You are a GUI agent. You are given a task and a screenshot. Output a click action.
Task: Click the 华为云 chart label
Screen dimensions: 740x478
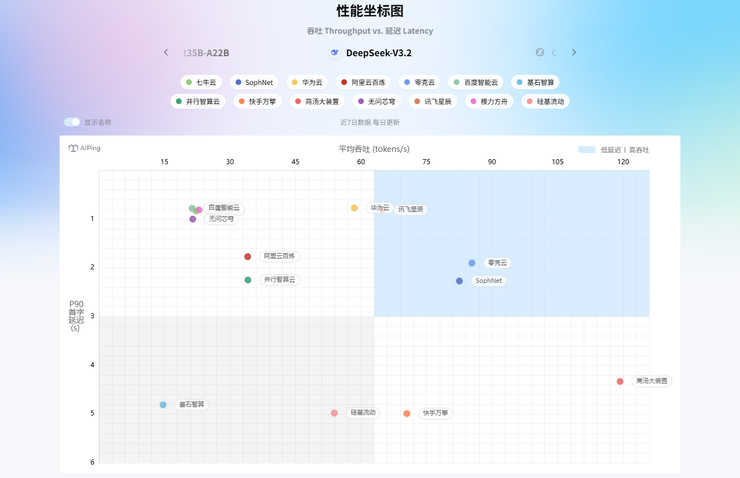[x=380, y=208]
